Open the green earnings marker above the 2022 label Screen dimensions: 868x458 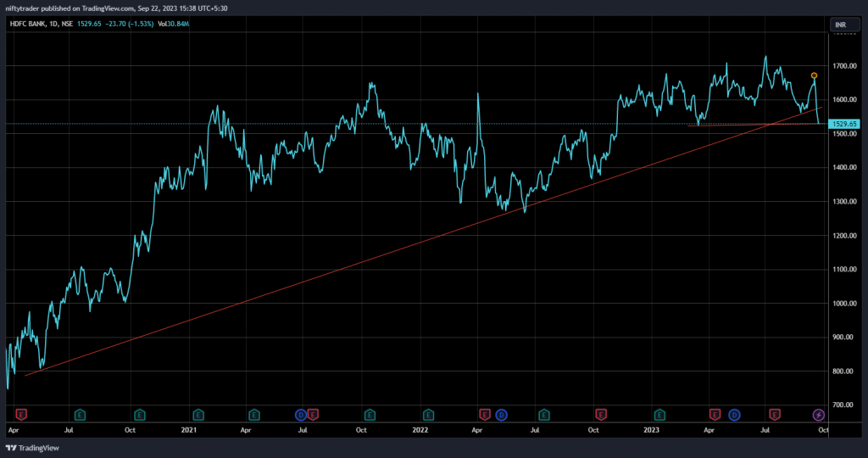pyautogui.click(x=428, y=414)
